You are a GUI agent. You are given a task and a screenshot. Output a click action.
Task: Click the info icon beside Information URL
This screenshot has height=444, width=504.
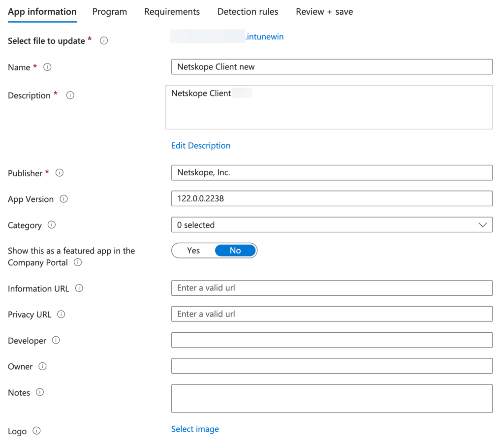(x=79, y=289)
